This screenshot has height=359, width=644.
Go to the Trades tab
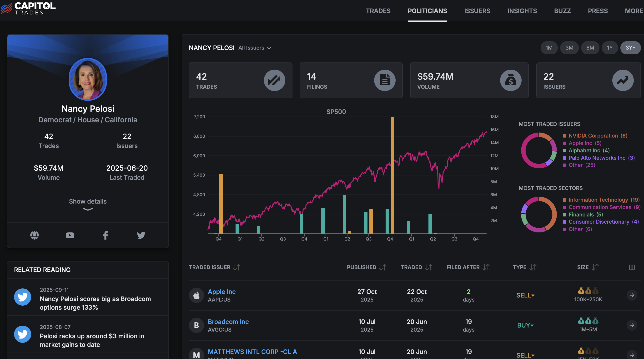click(x=378, y=11)
